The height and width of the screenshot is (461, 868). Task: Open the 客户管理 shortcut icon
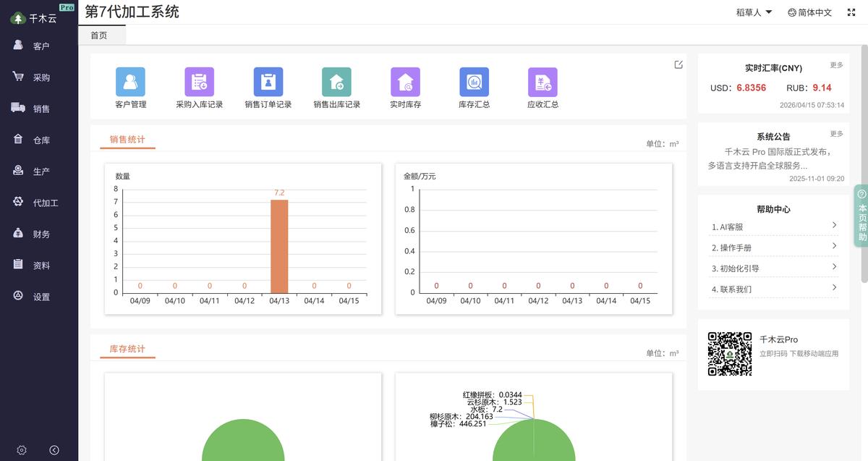(x=130, y=82)
